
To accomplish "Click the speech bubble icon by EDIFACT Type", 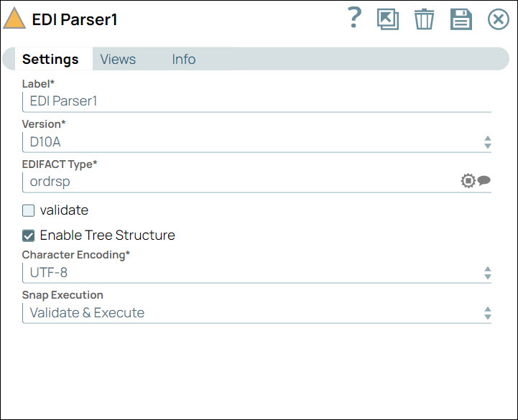I will [x=484, y=181].
